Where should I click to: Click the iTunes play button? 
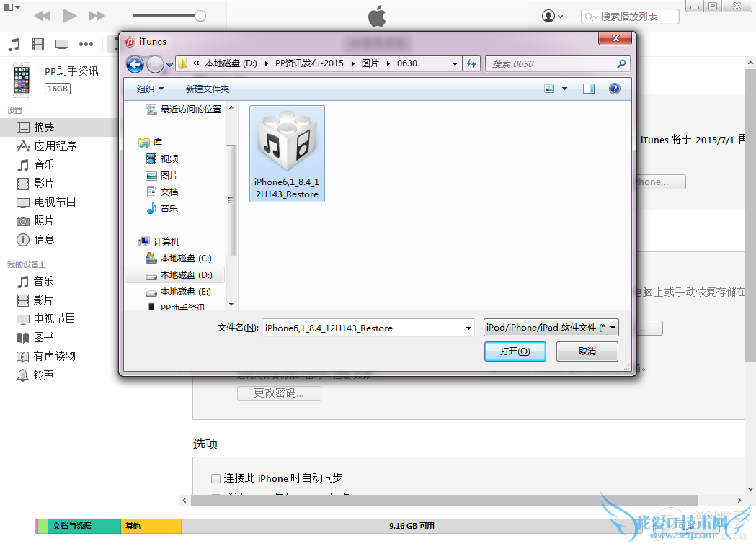coord(69,16)
